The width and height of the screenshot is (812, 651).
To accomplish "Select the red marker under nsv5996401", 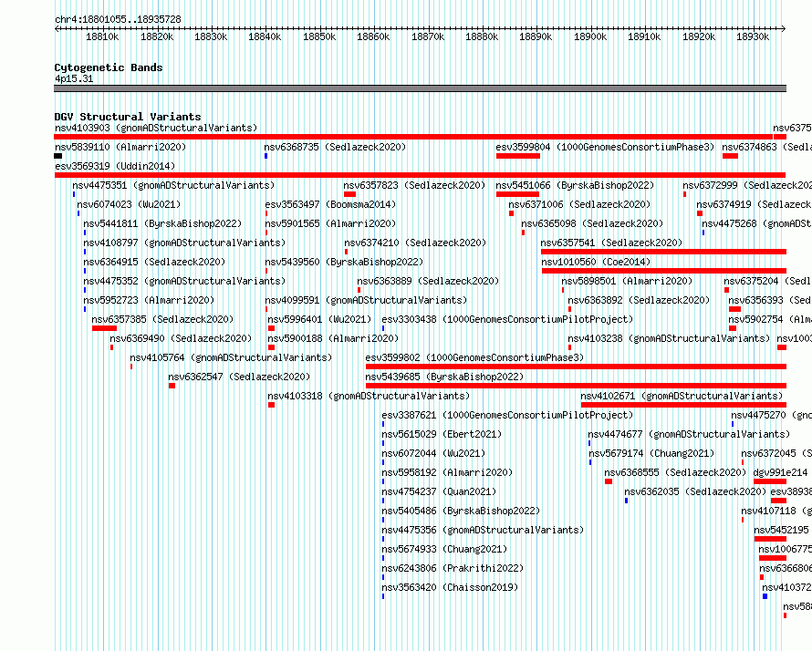I will click(x=271, y=328).
